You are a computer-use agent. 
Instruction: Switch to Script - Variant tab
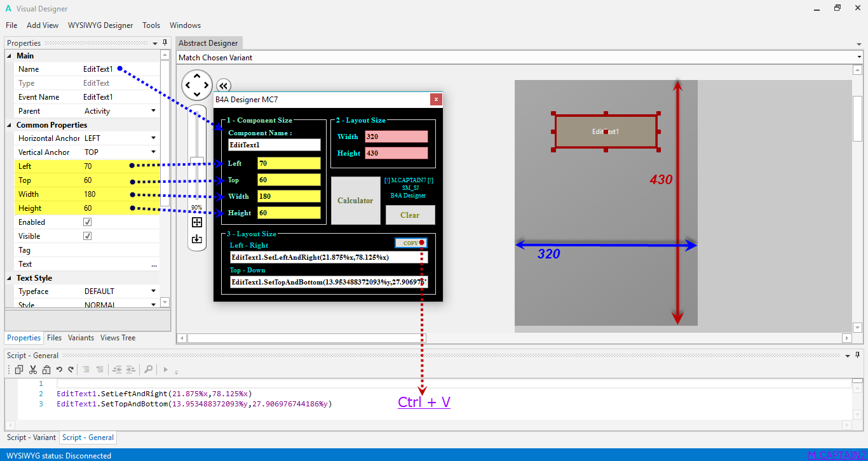click(x=31, y=438)
